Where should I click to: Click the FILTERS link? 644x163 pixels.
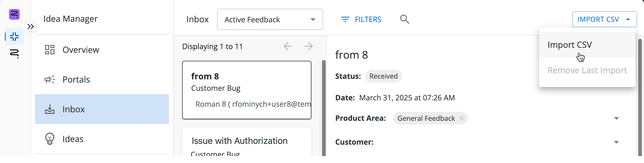click(x=368, y=19)
